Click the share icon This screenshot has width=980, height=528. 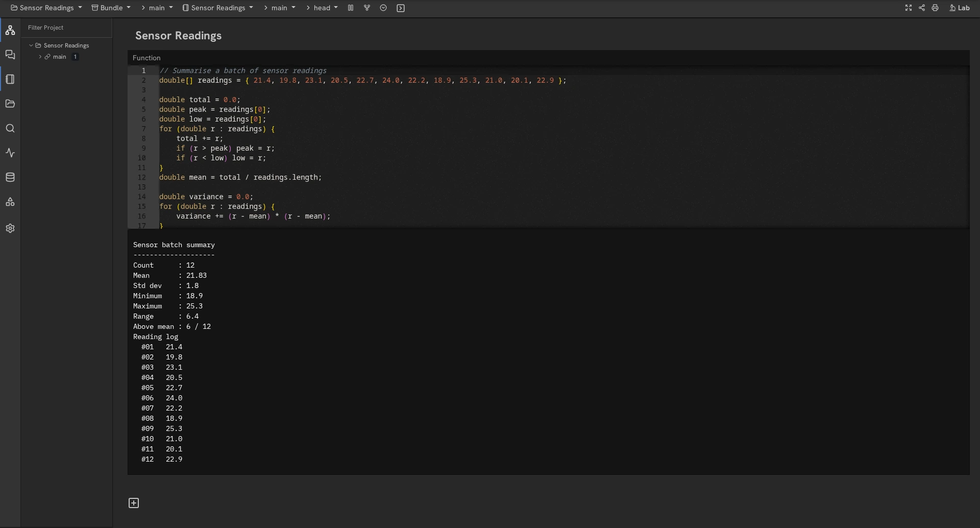922,8
